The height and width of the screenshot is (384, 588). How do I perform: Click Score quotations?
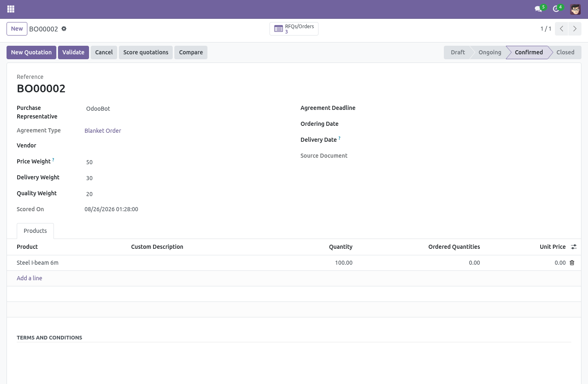pos(146,52)
